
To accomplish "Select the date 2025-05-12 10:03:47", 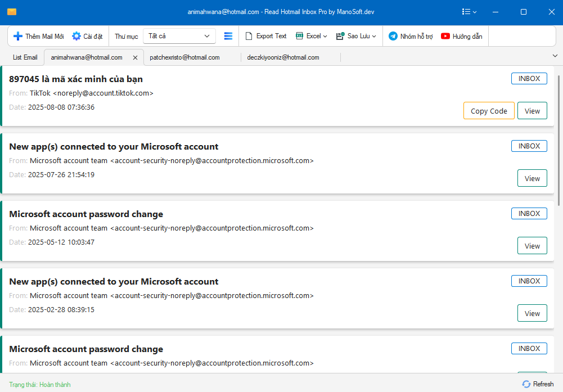I will tap(61, 242).
